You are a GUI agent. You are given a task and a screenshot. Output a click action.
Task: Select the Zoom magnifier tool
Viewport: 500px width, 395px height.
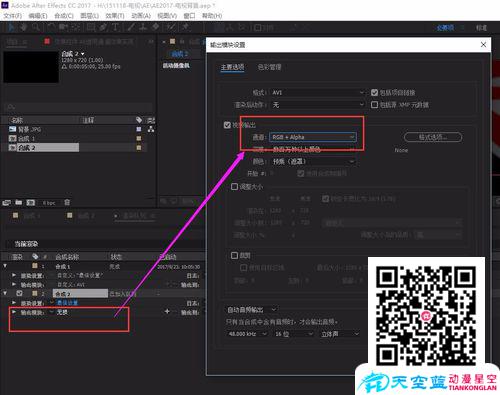coord(36,27)
